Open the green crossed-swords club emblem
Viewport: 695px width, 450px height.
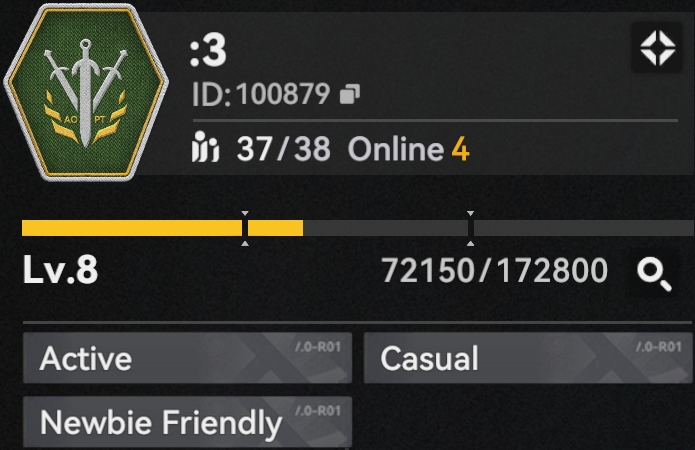tap(86, 91)
